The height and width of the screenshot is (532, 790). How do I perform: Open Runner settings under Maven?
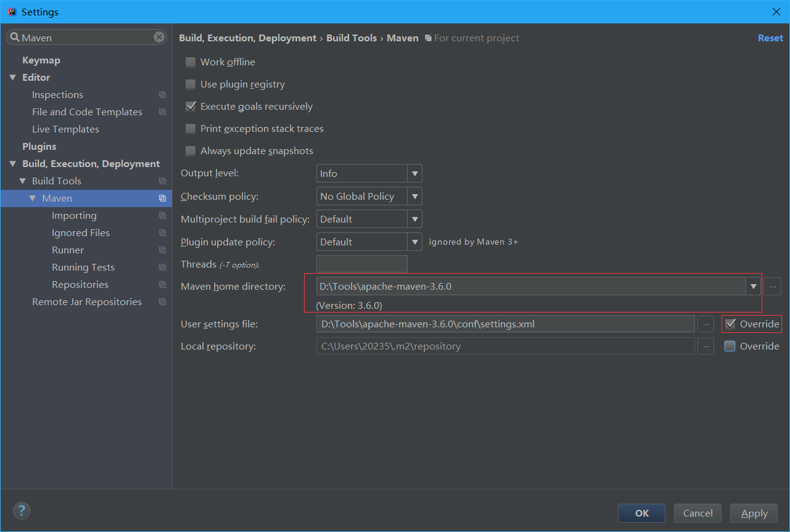[x=68, y=250]
